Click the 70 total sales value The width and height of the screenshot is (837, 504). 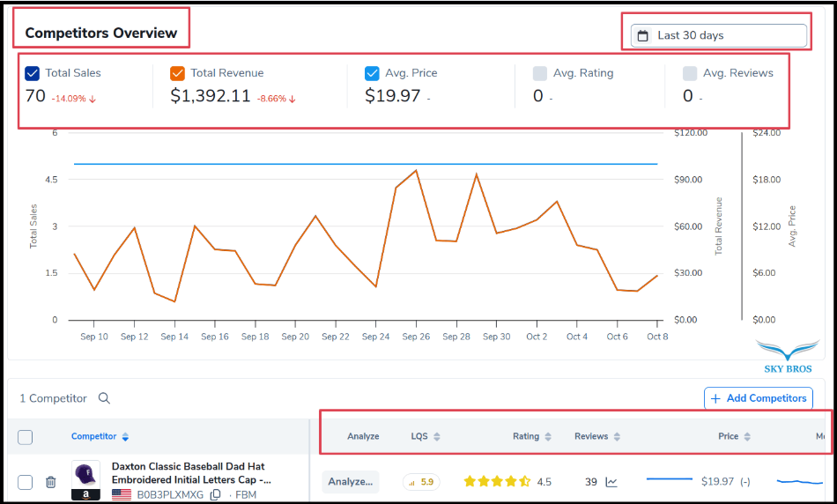pos(35,96)
